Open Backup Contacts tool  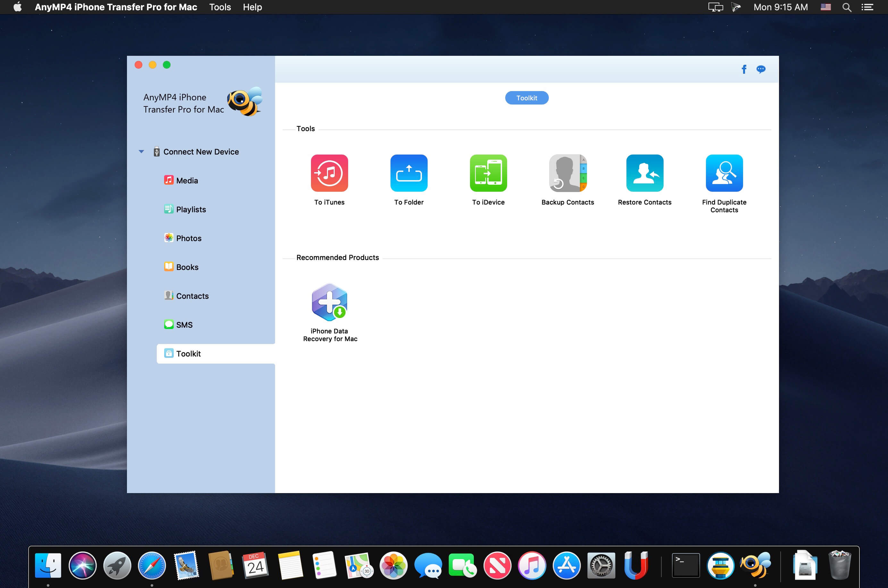tap(567, 173)
